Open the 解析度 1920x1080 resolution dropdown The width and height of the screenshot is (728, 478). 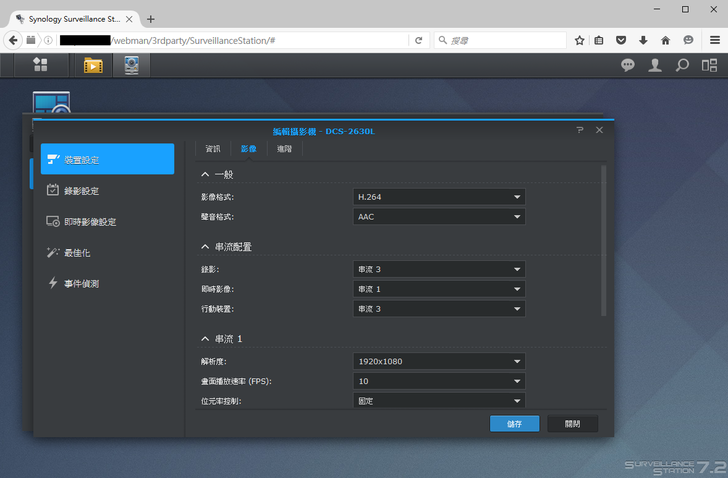tap(439, 361)
